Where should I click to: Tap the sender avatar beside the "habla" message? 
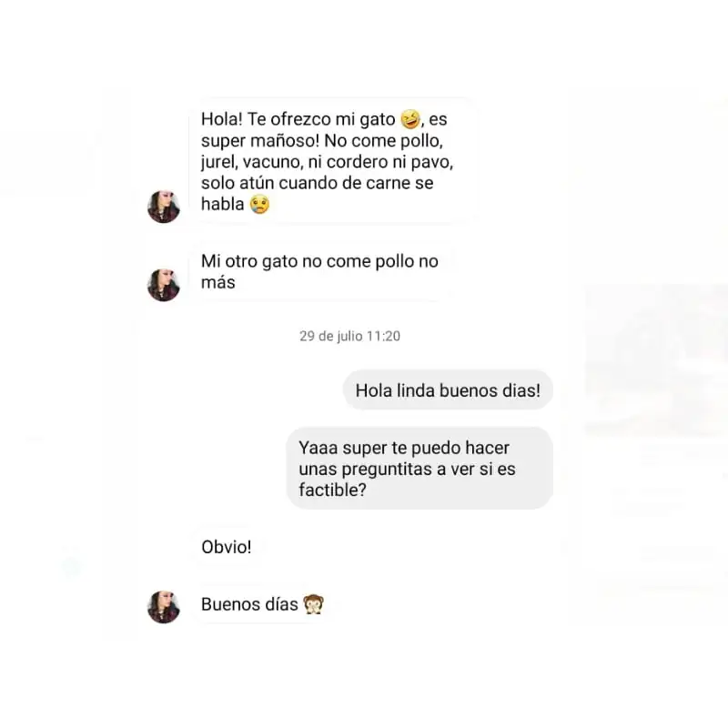pos(164,207)
